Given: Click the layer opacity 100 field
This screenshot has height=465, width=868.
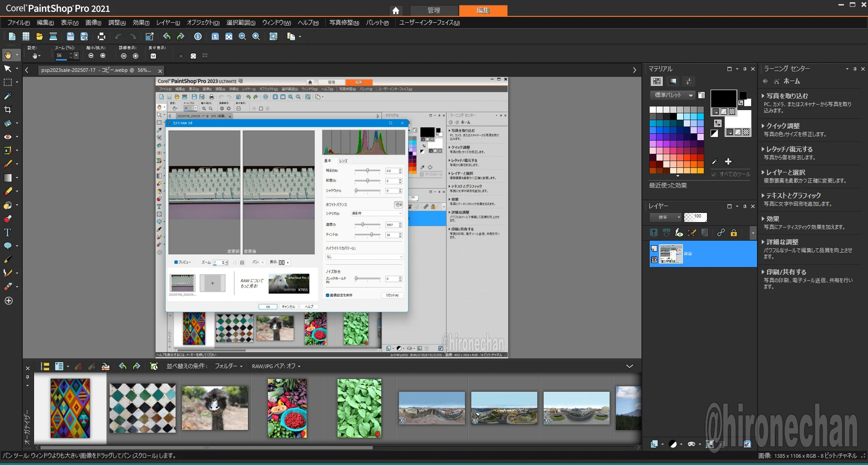Looking at the screenshot, I should pyautogui.click(x=696, y=217).
